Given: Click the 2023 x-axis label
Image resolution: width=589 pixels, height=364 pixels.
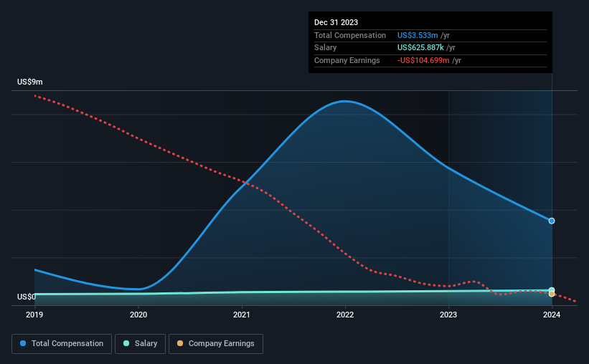Looking at the screenshot, I should [448, 315].
